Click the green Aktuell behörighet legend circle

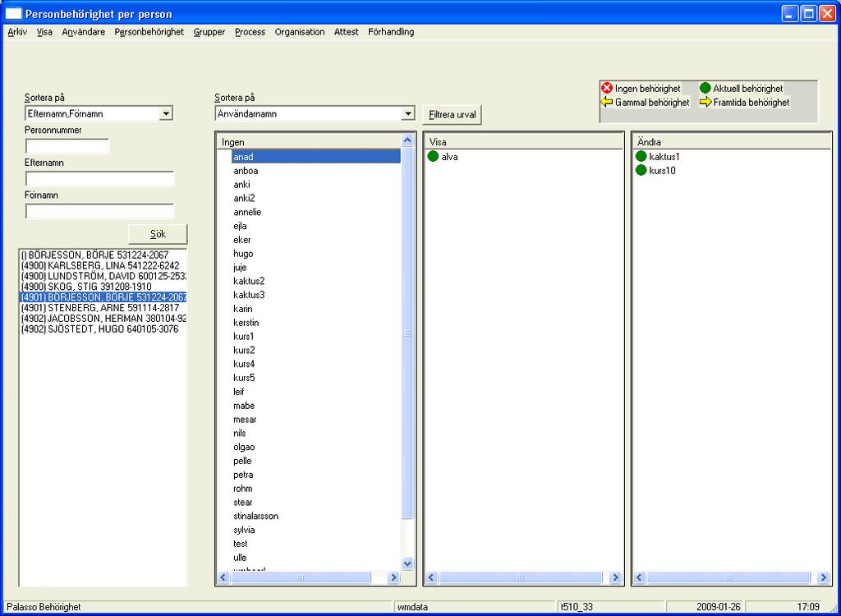click(x=705, y=88)
